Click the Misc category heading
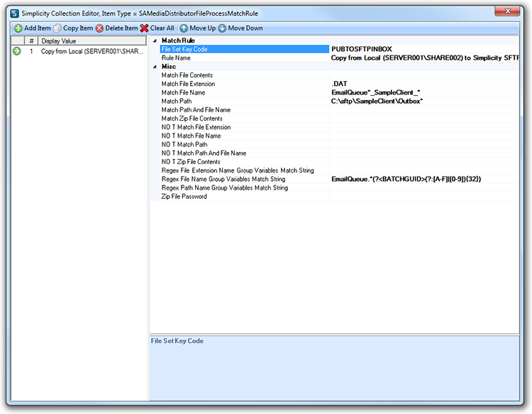The image size is (532, 414). click(x=169, y=67)
